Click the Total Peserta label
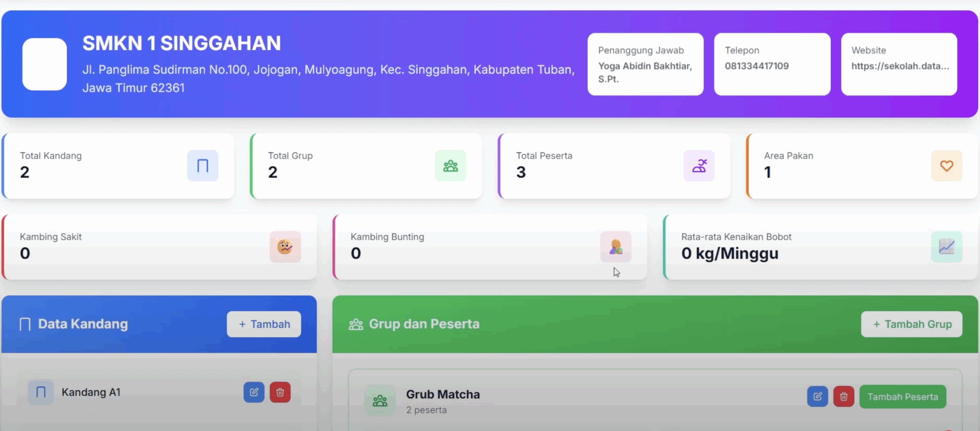 [544, 156]
